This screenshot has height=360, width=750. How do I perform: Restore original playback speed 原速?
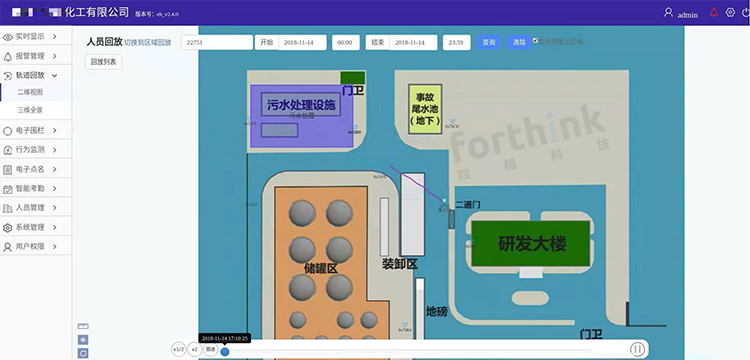coord(210,349)
